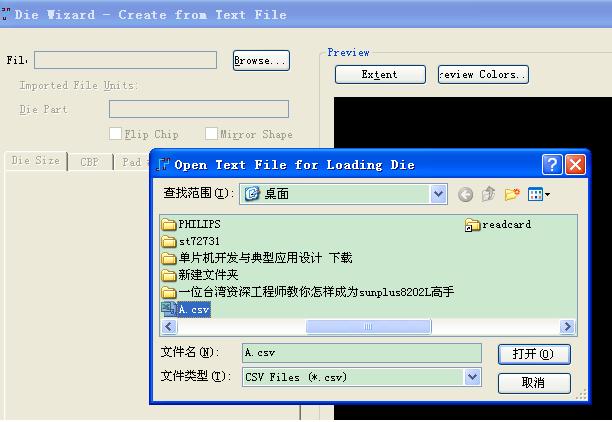
Task: Expand the 查找范围 location dropdown
Action: (438, 194)
